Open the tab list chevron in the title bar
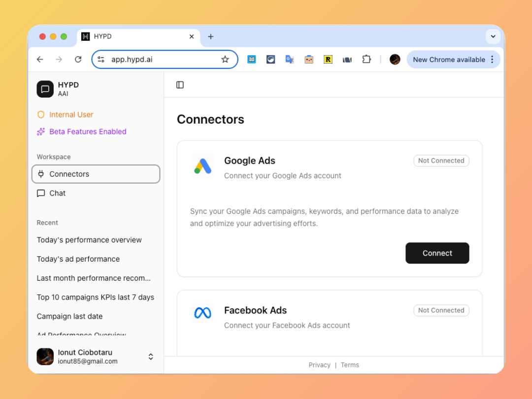Image resolution: width=532 pixels, height=399 pixels. point(493,36)
